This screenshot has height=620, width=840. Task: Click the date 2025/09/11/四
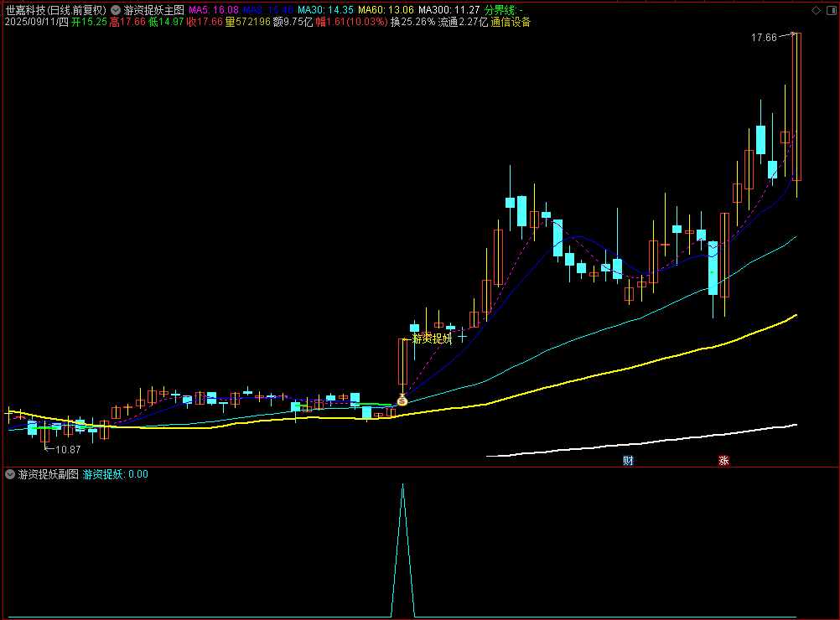(x=36, y=22)
